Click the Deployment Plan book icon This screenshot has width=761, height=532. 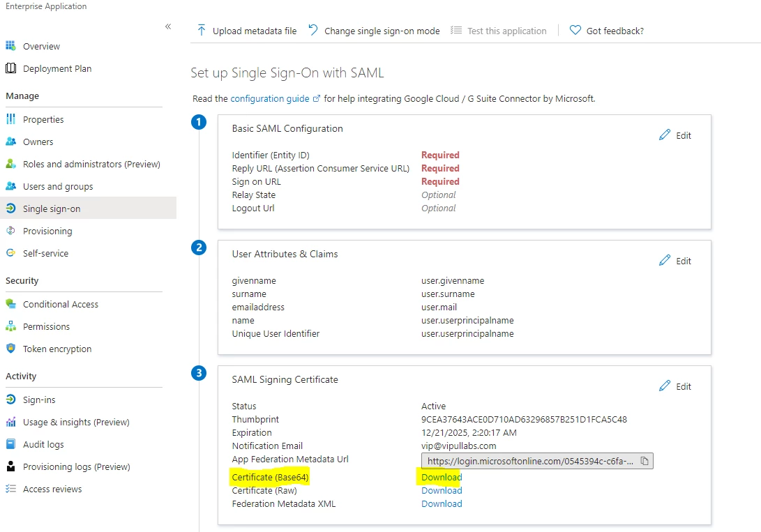(x=10, y=68)
